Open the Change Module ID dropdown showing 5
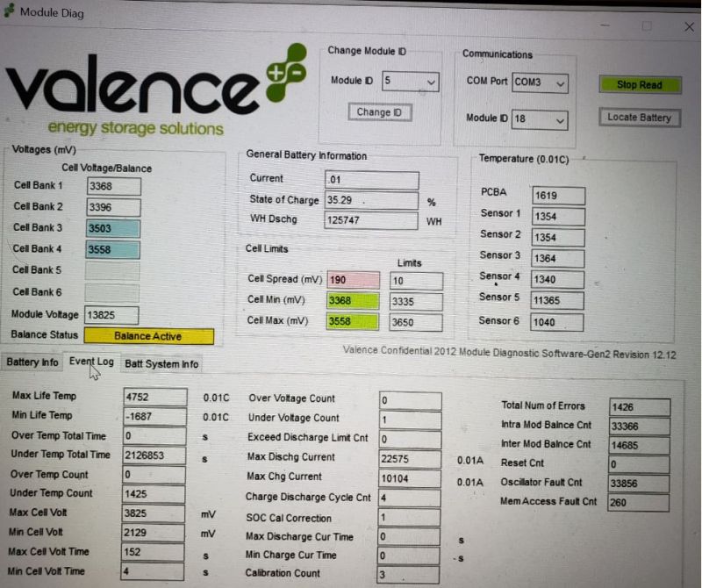The width and height of the screenshot is (702, 588). (x=411, y=82)
